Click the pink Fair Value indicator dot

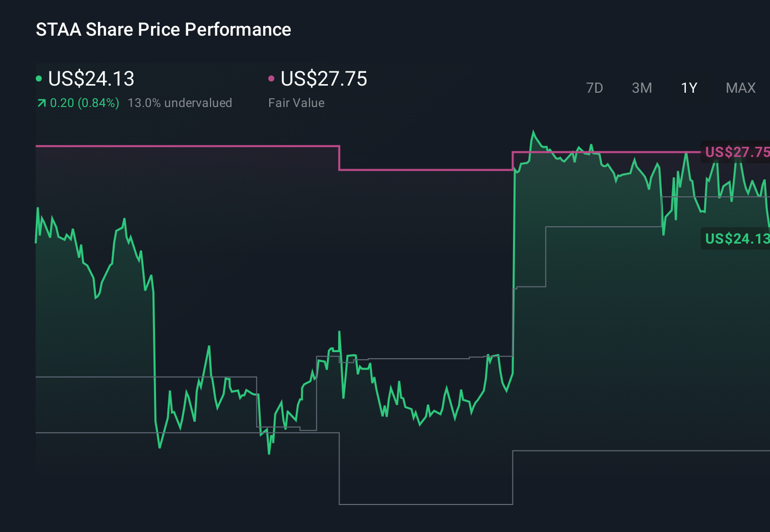(272, 77)
